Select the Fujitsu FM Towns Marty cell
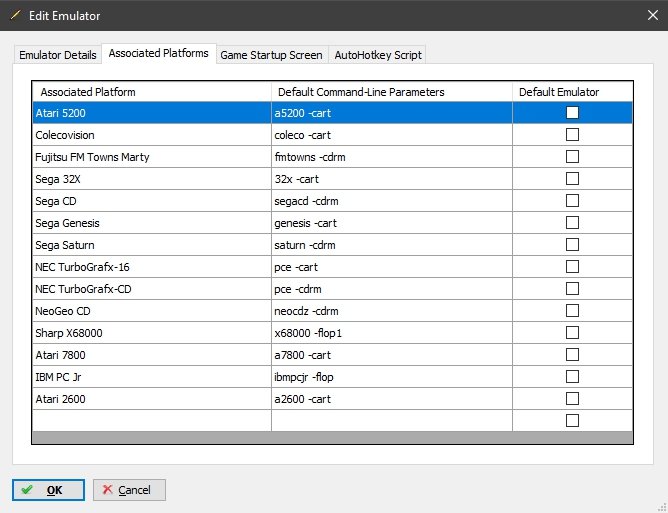Screen dimensions: 668x513 [152, 157]
